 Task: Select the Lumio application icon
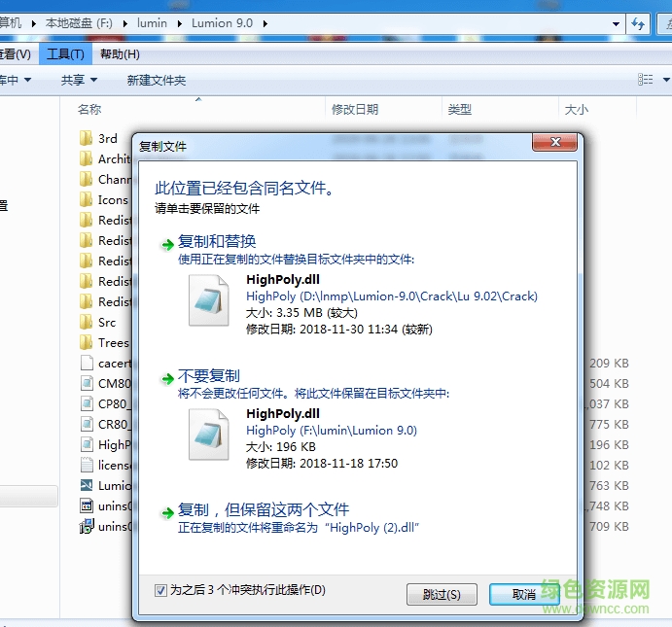pyautogui.click(x=87, y=486)
